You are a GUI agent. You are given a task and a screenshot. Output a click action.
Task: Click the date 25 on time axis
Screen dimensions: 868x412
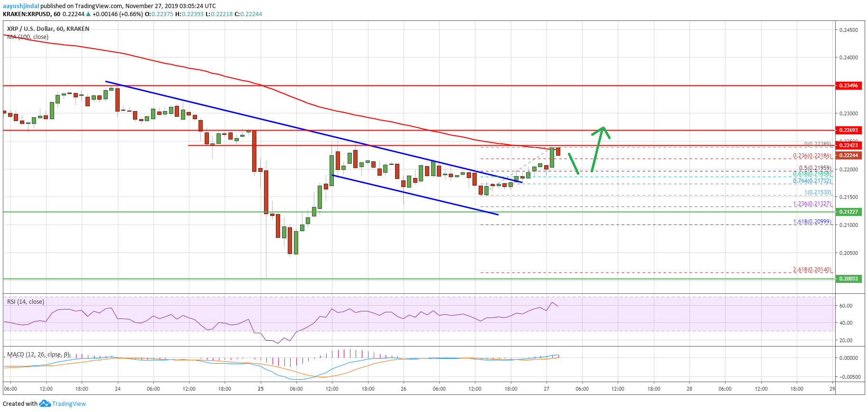pyautogui.click(x=261, y=389)
